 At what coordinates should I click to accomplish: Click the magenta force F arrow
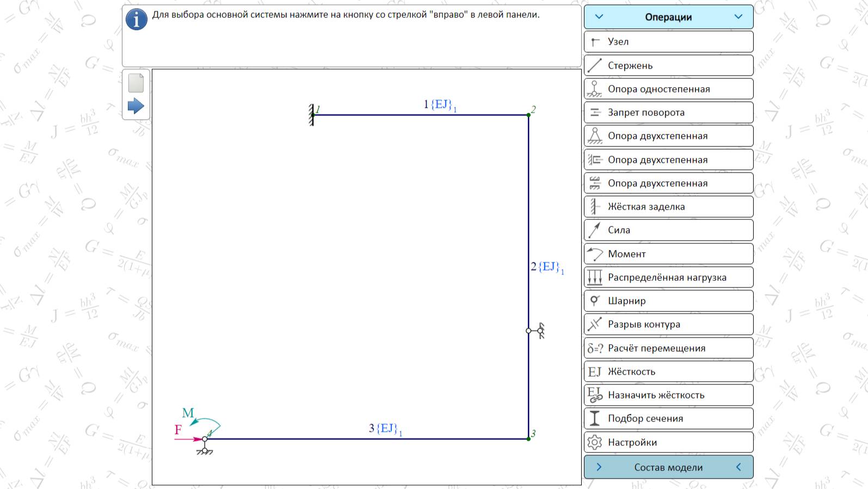(188, 438)
